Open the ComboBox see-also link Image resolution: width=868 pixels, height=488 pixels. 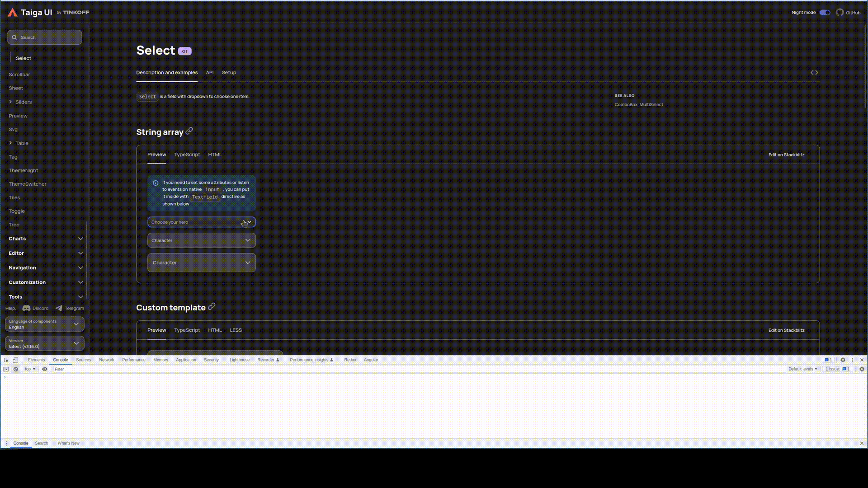point(626,105)
